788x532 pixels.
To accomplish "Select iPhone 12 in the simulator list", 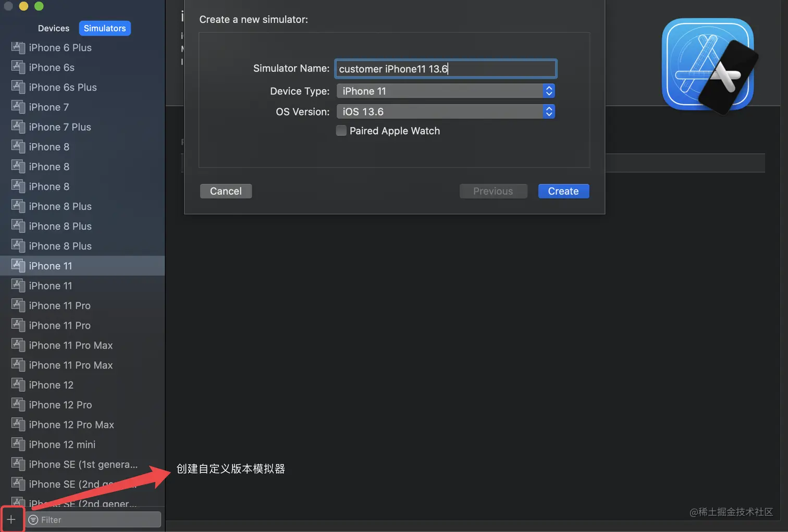I will [x=82, y=385].
